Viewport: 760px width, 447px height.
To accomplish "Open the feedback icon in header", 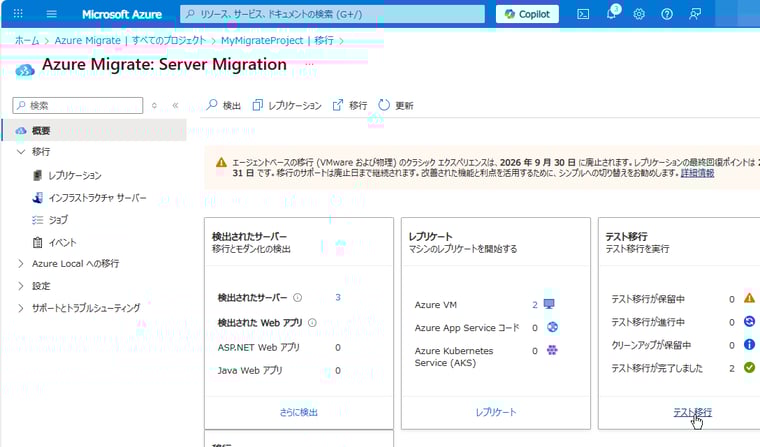I will (x=695, y=14).
